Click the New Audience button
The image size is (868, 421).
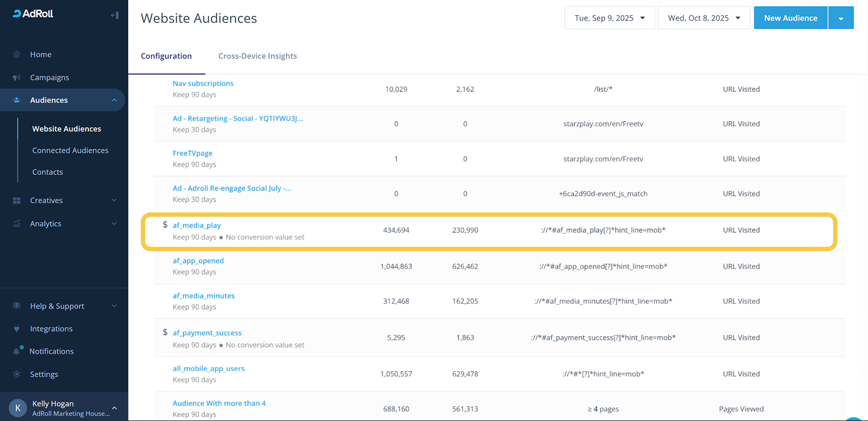click(790, 18)
